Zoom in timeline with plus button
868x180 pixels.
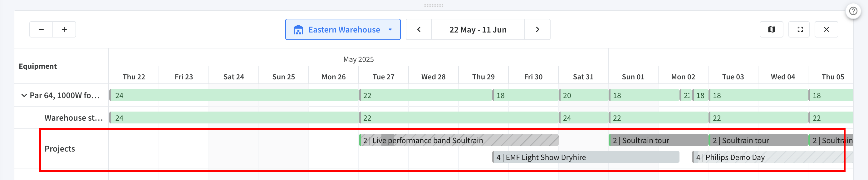click(64, 30)
